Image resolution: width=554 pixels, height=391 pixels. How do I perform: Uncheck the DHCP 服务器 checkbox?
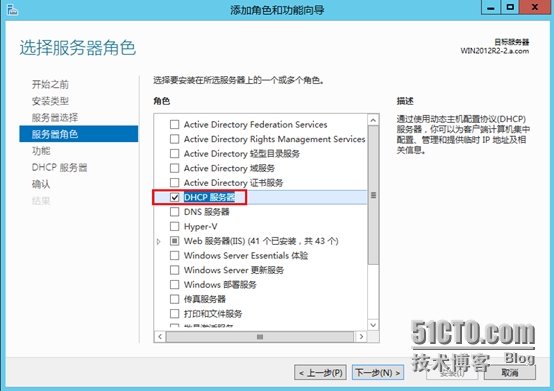[x=175, y=197]
